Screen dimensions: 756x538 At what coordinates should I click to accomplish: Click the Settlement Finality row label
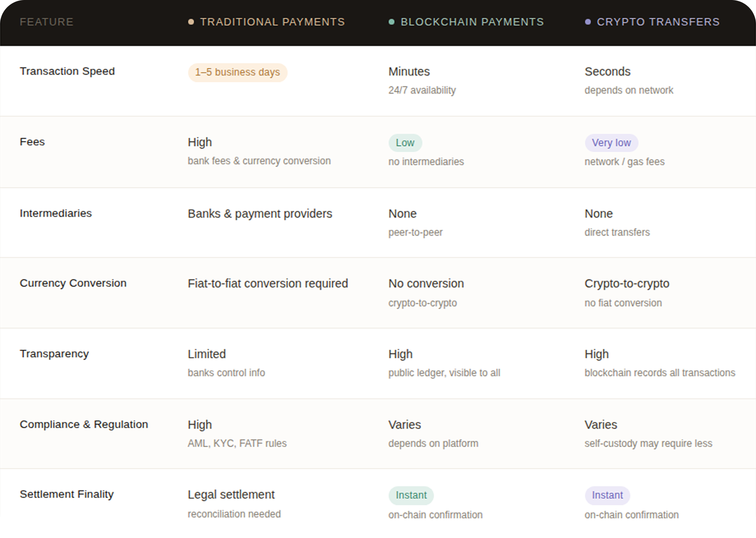67,494
